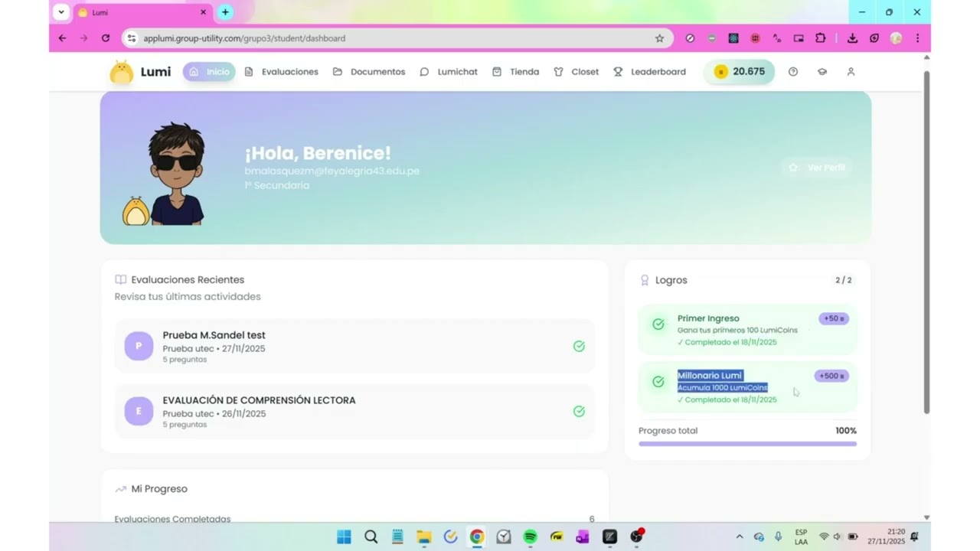Click the Logros medal icon
Image resolution: width=980 pixels, height=551 pixels.
pyautogui.click(x=645, y=280)
